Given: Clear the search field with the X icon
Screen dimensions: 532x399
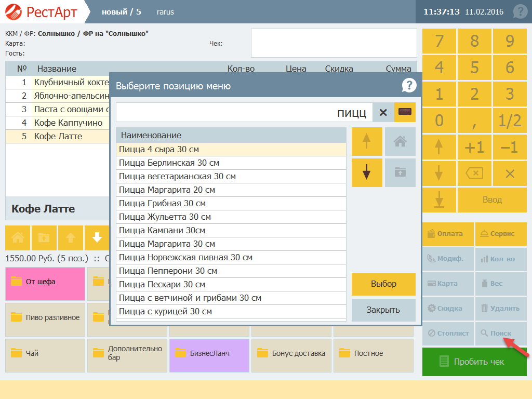Looking at the screenshot, I should pyautogui.click(x=383, y=112).
